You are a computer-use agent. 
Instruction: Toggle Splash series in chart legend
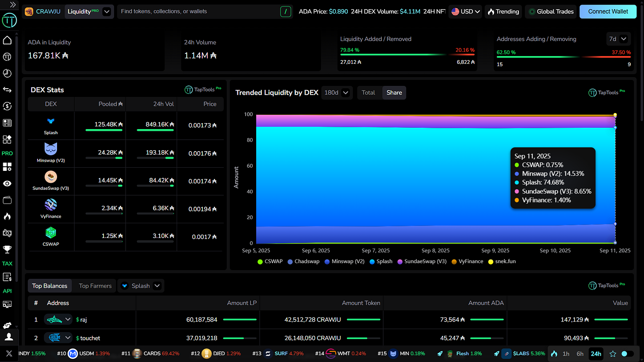pyautogui.click(x=381, y=261)
